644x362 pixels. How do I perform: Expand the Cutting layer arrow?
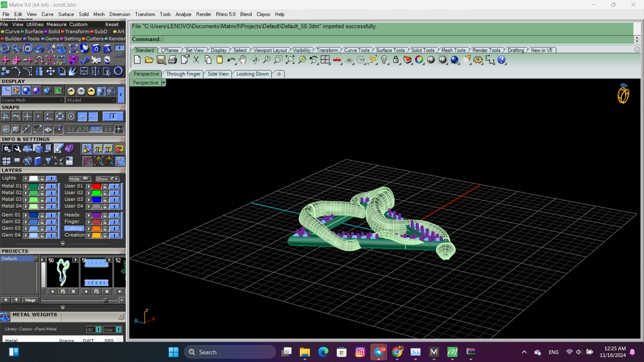coord(89,229)
